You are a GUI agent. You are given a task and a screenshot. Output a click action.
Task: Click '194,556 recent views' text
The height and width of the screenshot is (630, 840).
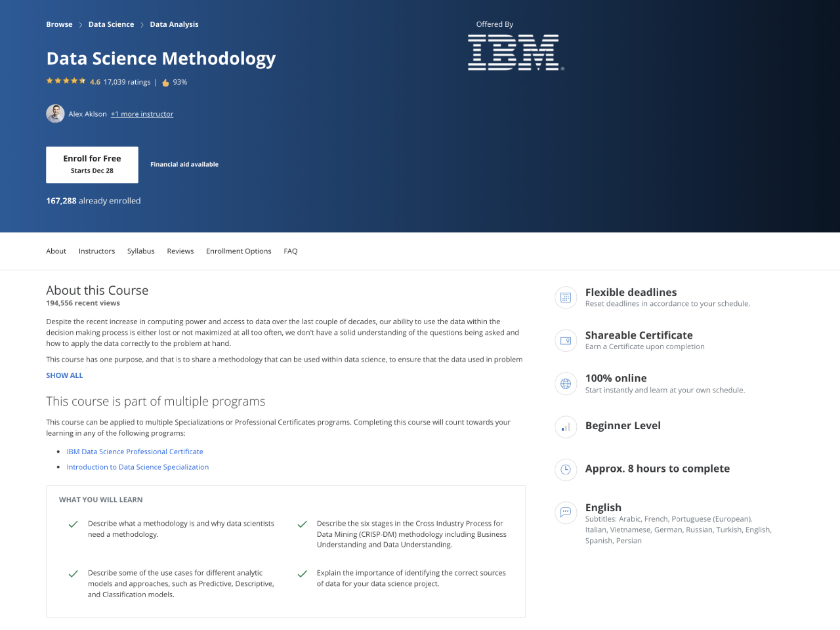pos(83,303)
